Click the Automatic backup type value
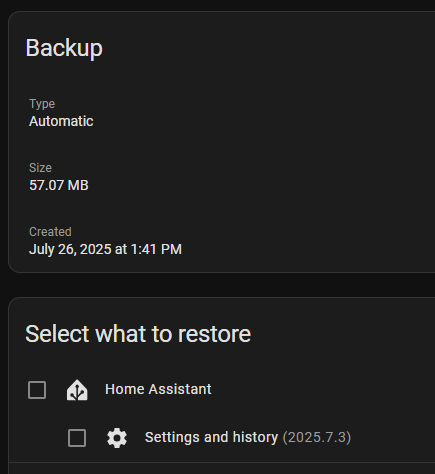 coord(61,121)
